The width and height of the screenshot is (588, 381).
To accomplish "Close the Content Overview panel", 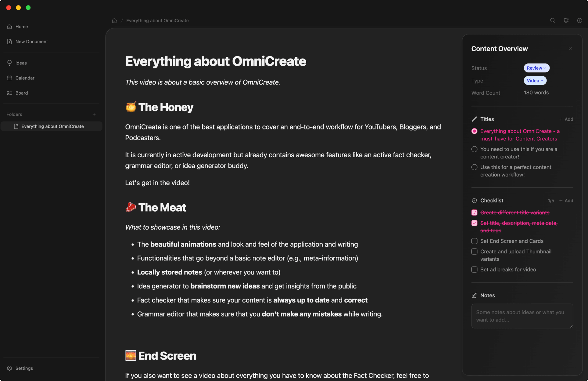I will 570,49.
